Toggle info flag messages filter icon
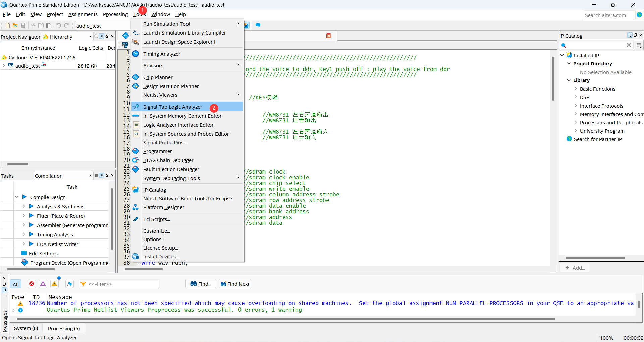The width and height of the screenshot is (644, 342). pyautogui.click(x=69, y=284)
